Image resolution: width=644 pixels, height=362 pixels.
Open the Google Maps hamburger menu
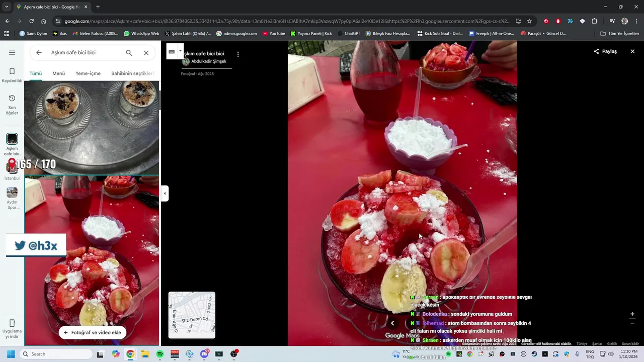pyautogui.click(x=12, y=53)
